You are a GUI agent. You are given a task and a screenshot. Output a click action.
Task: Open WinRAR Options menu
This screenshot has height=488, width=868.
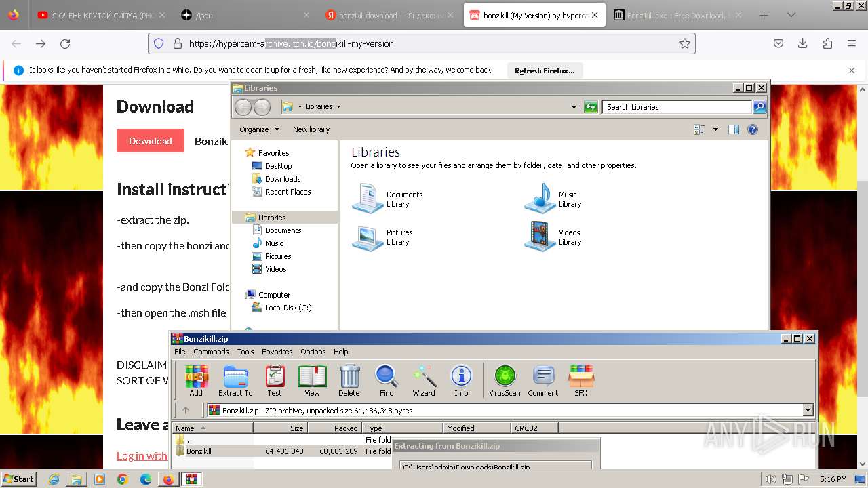[x=313, y=352]
